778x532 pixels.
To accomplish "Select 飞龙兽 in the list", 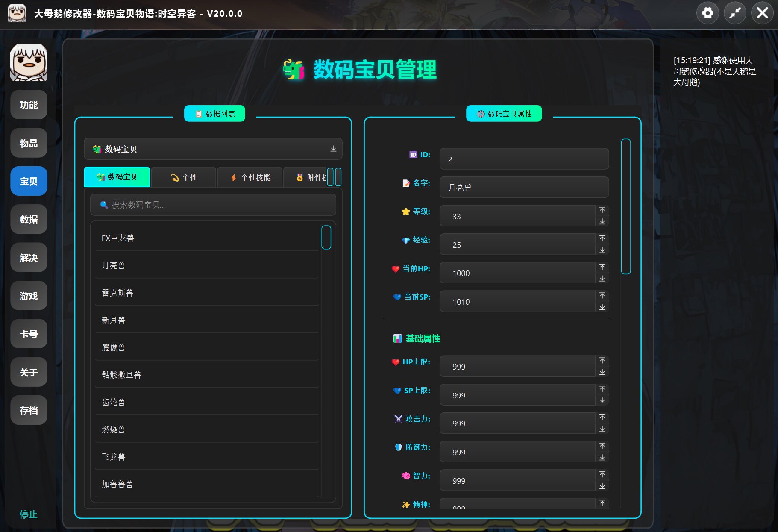I will tap(207, 457).
